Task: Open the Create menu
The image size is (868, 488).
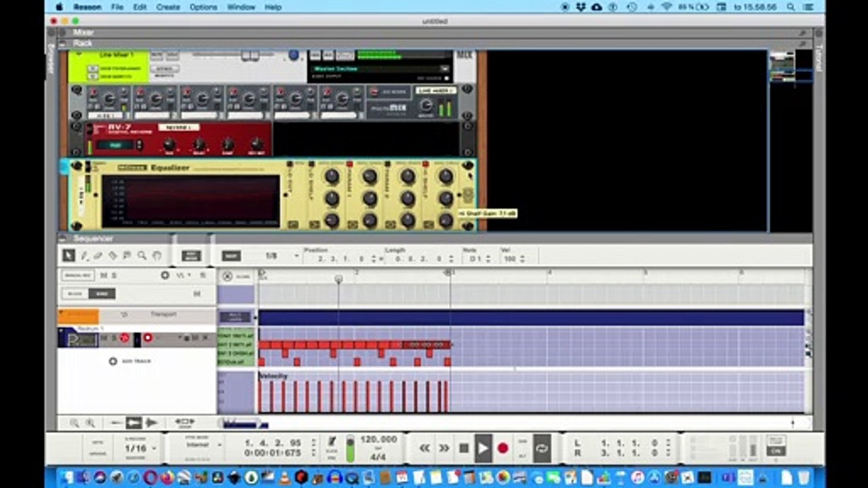Action: pos(168,7)
